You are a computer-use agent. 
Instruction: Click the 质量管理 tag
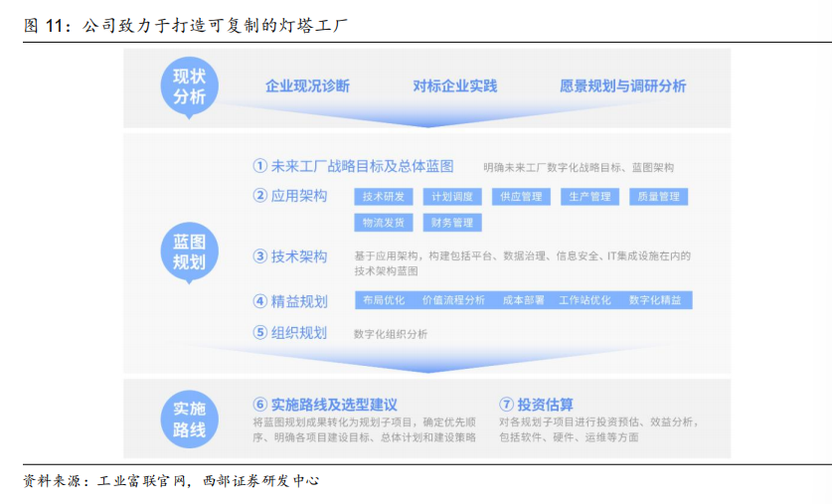point(658,197)
